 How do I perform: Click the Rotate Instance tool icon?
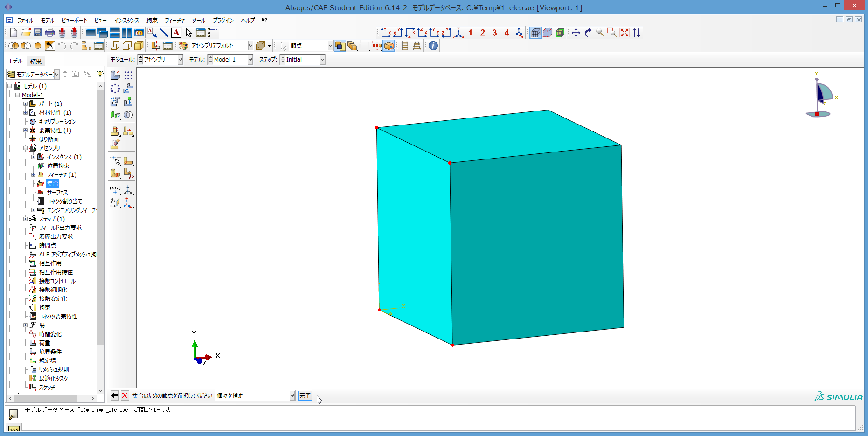pyautogui.click(x=115, y=102)
